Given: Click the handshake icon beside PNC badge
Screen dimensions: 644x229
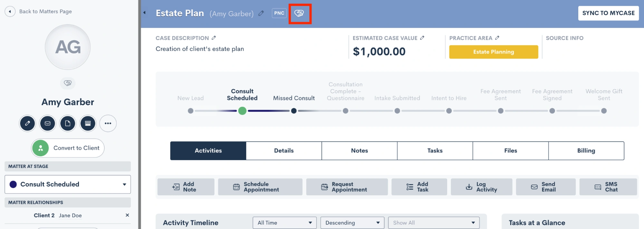Looking at the screenshot, I should point(299,13).
